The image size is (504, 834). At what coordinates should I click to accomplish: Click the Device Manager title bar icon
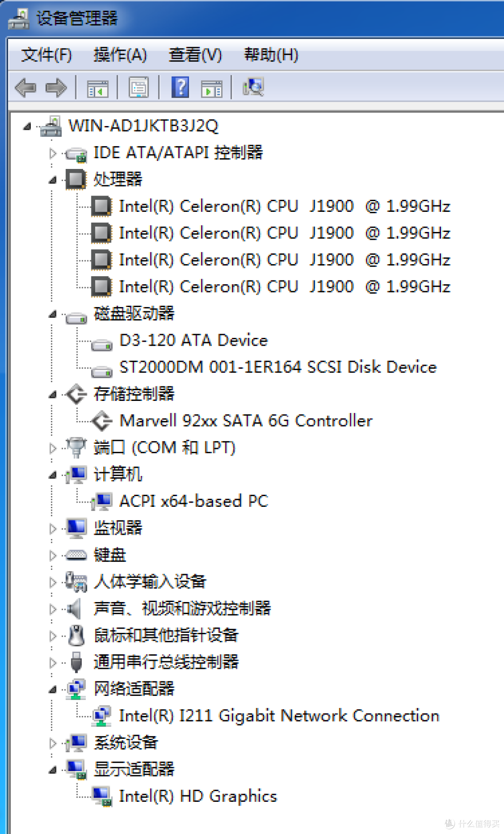[19, 19]
